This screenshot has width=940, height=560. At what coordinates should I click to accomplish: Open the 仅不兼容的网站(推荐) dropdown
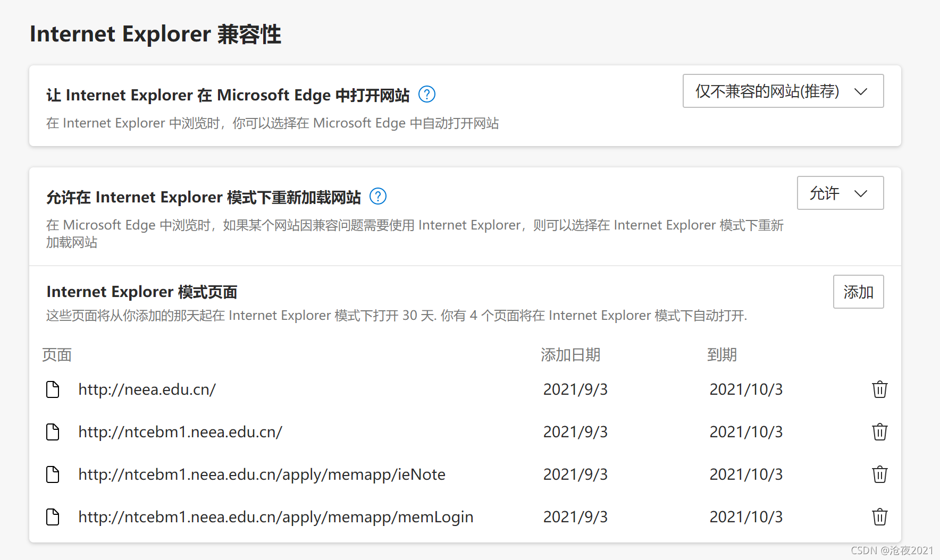(x=783, y=91)
